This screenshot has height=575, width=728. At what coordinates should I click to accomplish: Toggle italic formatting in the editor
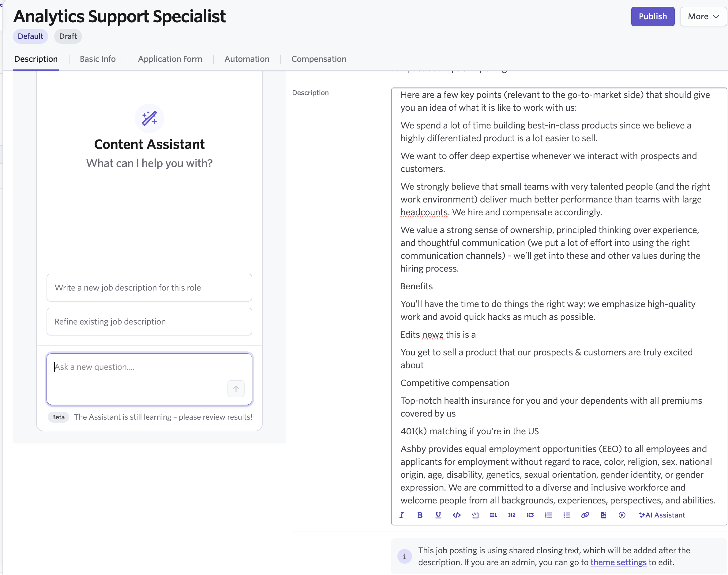click(402, 515)
